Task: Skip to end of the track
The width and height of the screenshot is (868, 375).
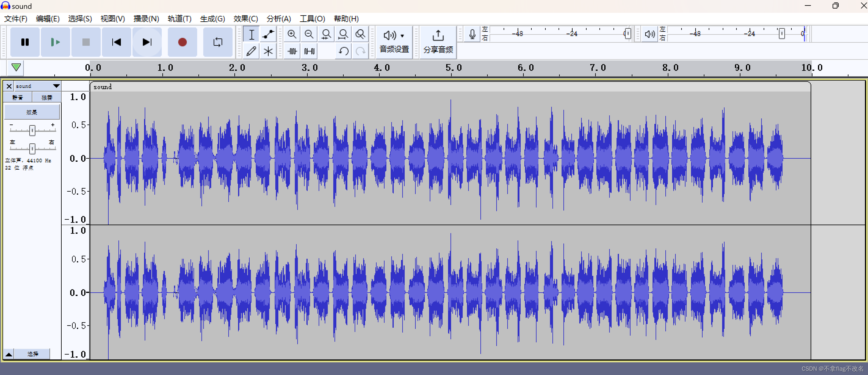Action: coord(147,42)
